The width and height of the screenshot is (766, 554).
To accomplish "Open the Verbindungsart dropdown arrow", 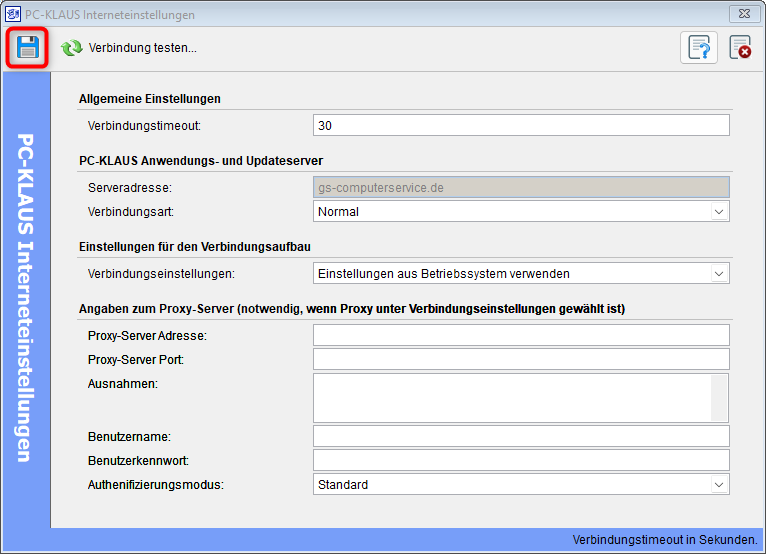I will [719, 212].
